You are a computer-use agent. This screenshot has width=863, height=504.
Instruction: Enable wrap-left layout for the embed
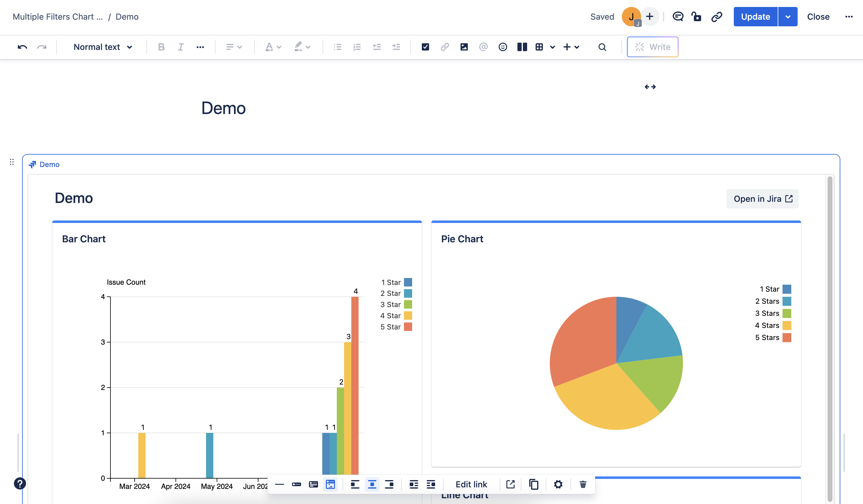point(414,484)
